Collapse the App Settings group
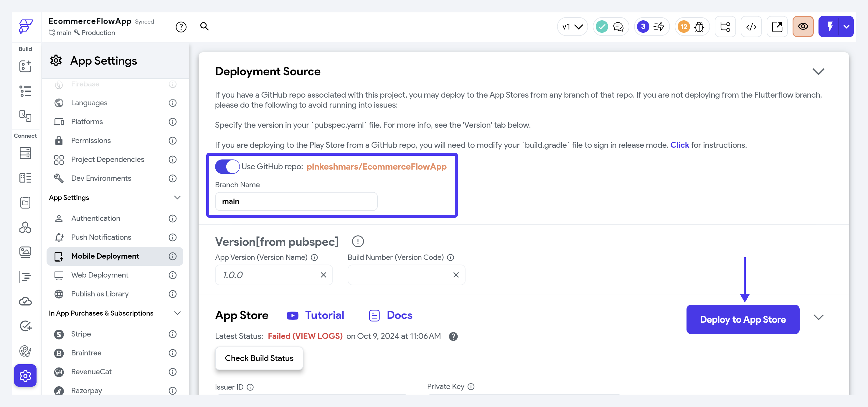 tap(177, 198)
